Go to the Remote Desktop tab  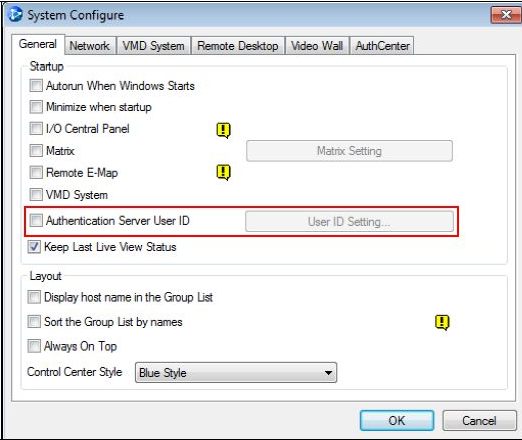point(238,46)
